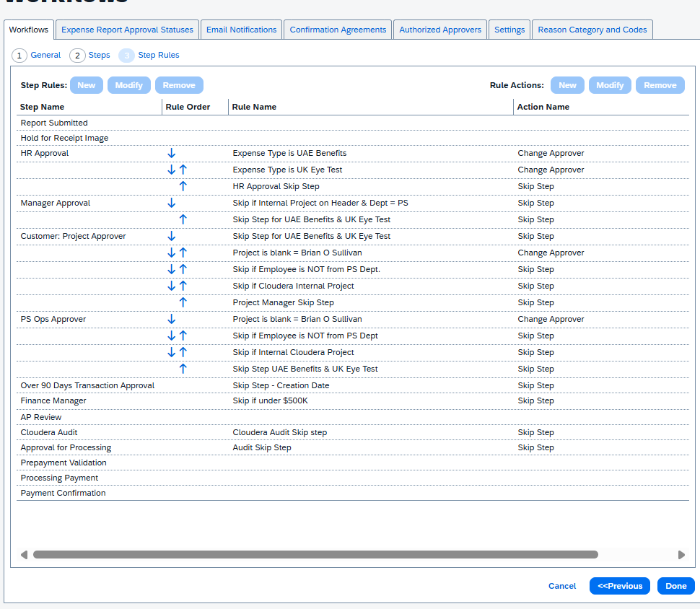The height and width of the screenshot is (609, 700).
Task: Select the Cloudera Audit step row
Action: pos(353,432)
